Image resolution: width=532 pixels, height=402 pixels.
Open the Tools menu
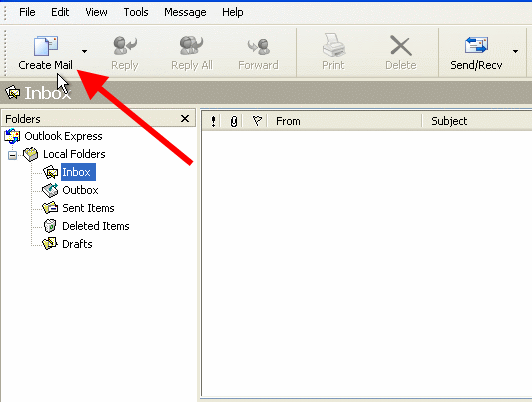pyautogui.click(x=136, y=12)
